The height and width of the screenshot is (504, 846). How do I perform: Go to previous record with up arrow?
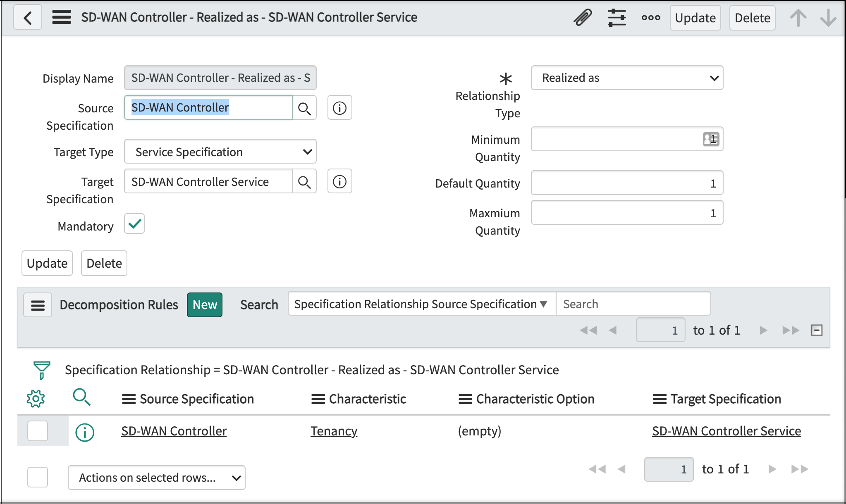[798, 18]
